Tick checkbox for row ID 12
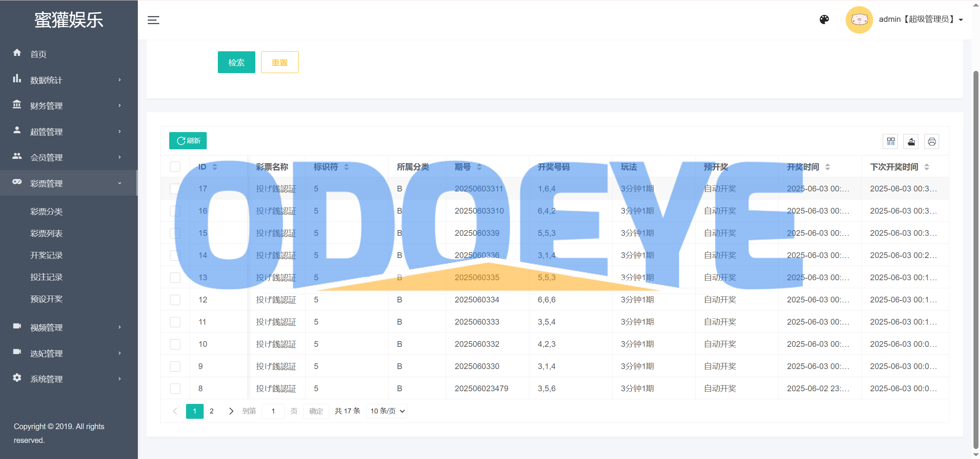The image size is (980, 459). pyautogui.click(x=175, y=300)
